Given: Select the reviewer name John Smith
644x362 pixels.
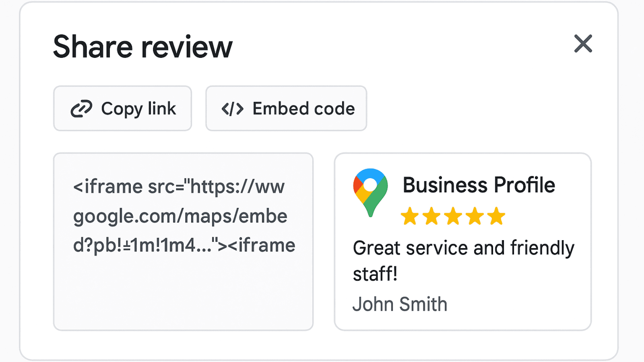Looking at the screenshot, I should pos(400,304).
